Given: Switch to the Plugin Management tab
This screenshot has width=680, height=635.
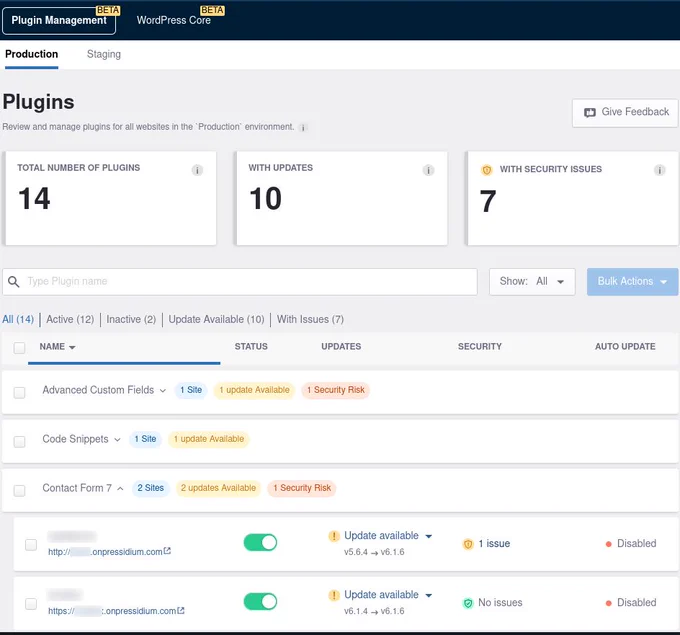Looking at the screenshot, I should tap(59, 20).
